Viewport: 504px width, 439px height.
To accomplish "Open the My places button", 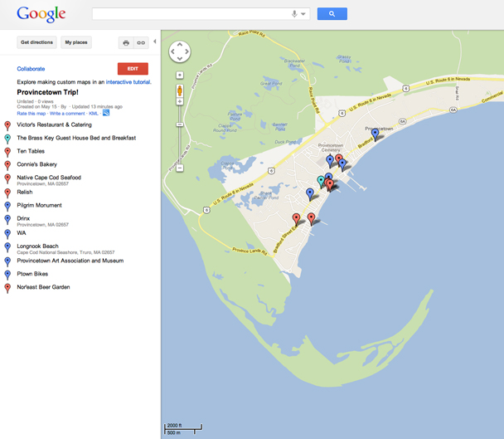I will [x=76, y=42].
